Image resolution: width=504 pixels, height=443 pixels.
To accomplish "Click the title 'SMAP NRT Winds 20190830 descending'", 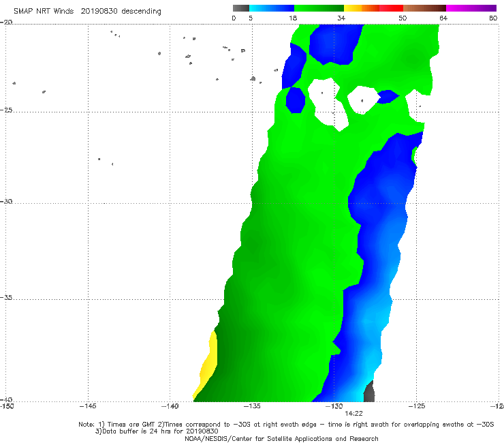I will coord(87,11).
